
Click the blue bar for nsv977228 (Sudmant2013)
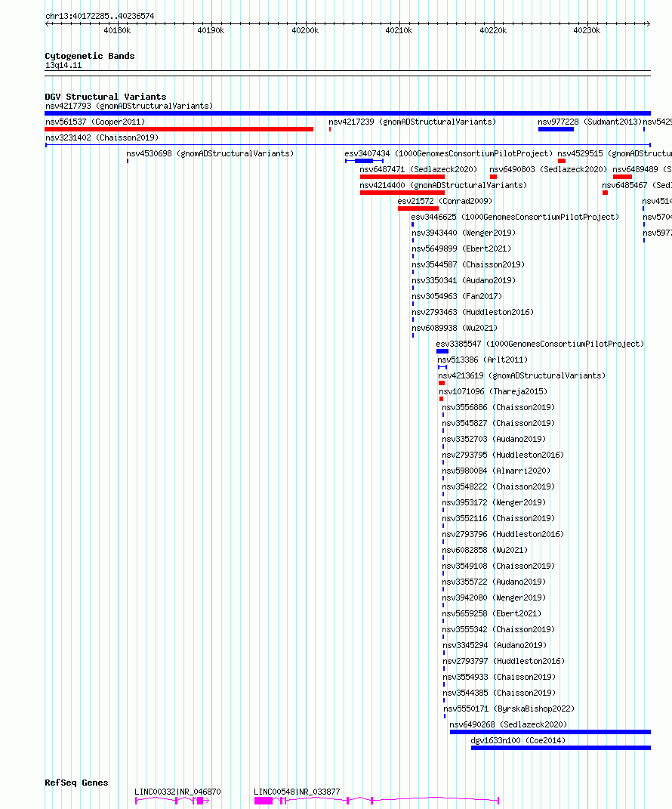pyautogui.click(x=556, y=129)
